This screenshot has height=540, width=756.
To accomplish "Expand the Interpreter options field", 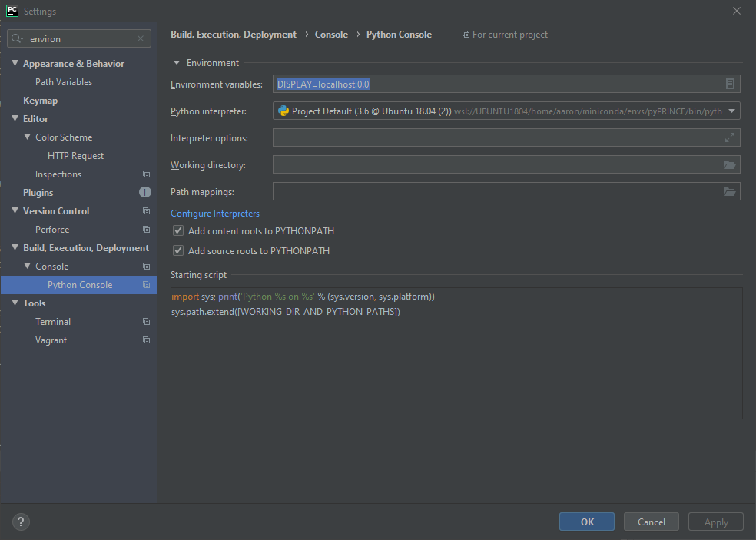I will click(x=729, y=138).
